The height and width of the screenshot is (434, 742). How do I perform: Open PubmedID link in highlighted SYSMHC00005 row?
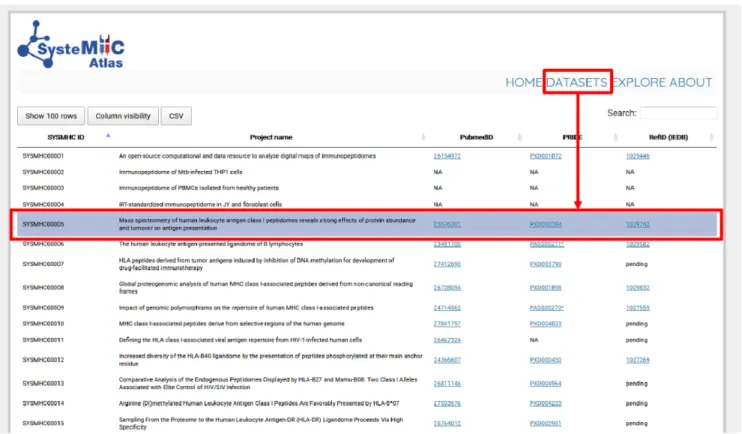coord(447,224)
